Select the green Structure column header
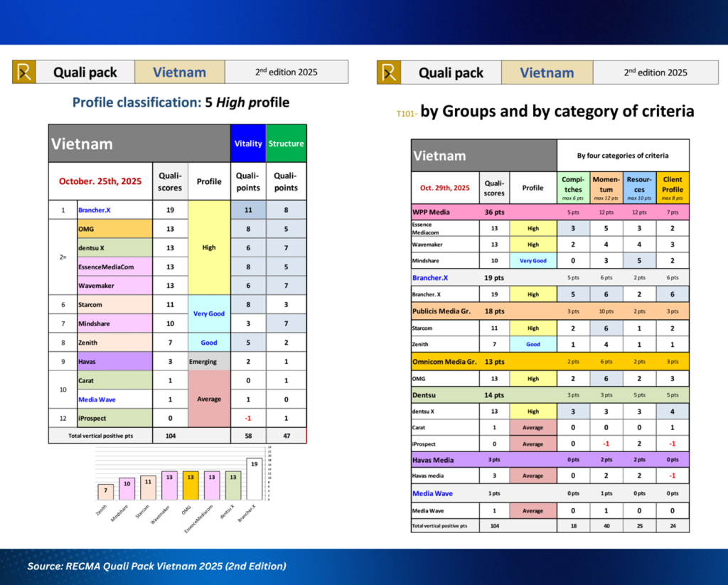 point(286,144)
